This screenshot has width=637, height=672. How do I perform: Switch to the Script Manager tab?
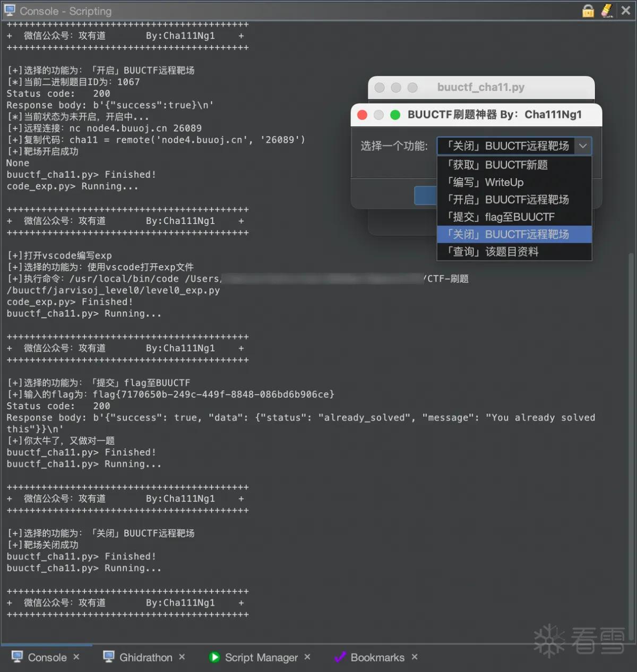[x=261, y=658]
